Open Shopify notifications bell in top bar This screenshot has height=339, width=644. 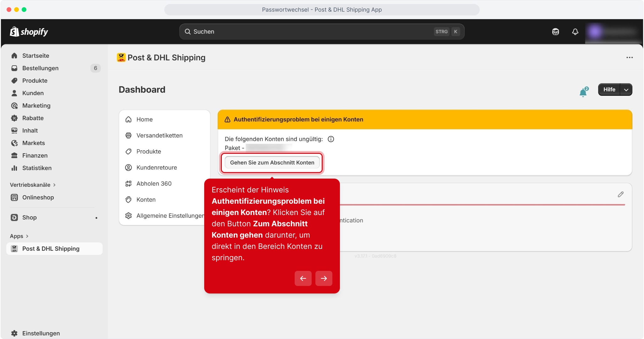coord(575,32)
